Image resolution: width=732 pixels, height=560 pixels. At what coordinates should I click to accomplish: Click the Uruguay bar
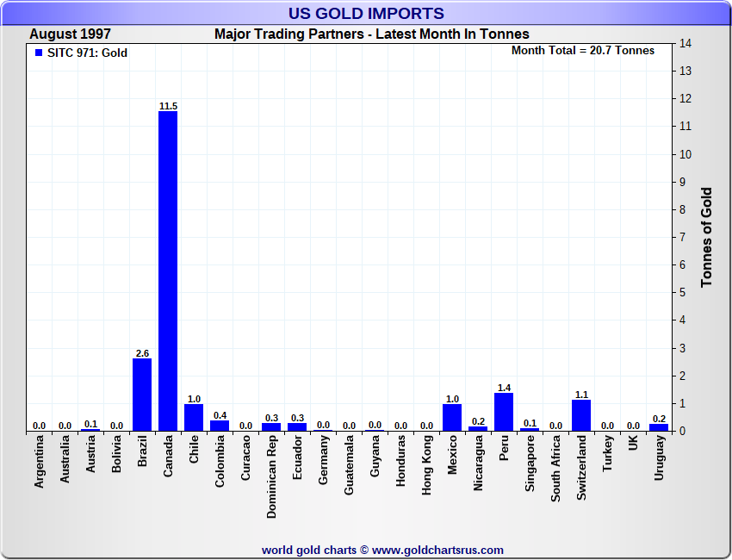659,426
